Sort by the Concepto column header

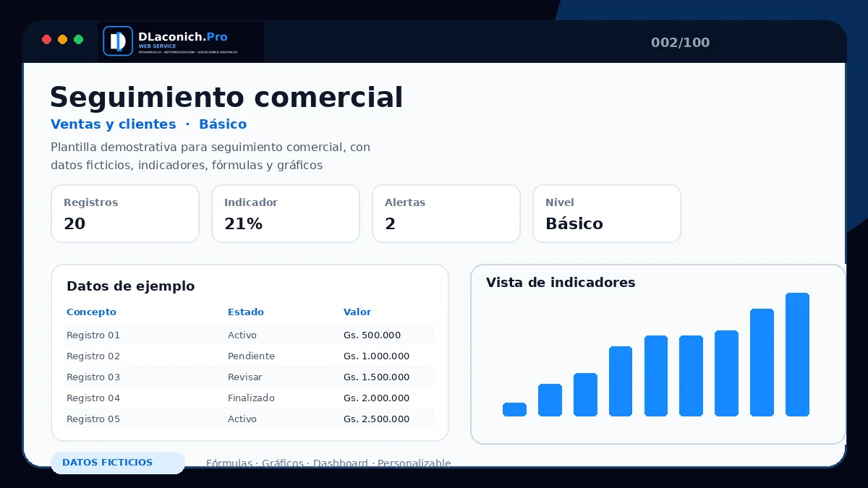[x=91, y=312]
